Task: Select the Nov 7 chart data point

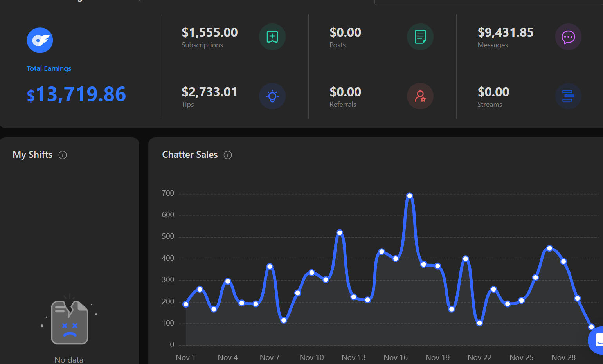Action: point(270,267)
